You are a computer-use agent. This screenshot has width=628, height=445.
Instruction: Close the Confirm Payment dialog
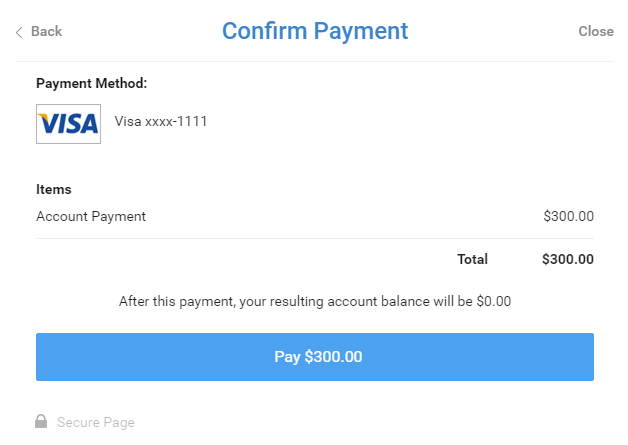[x=595, y=31]
